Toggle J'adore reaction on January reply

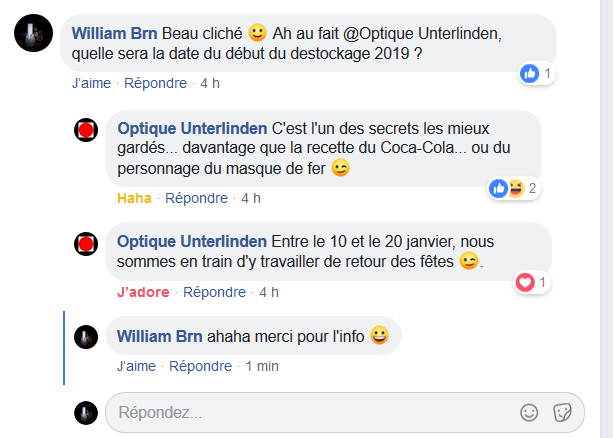coord(142,292)
